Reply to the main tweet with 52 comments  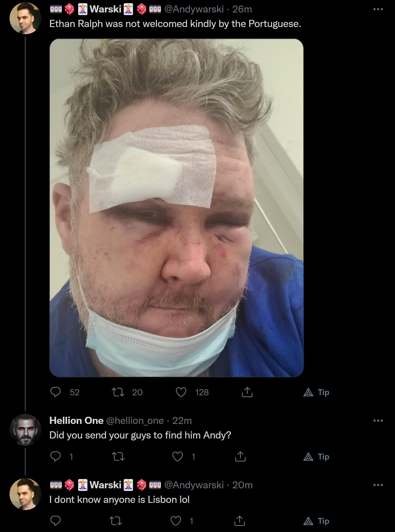click(x=56, y=392)
